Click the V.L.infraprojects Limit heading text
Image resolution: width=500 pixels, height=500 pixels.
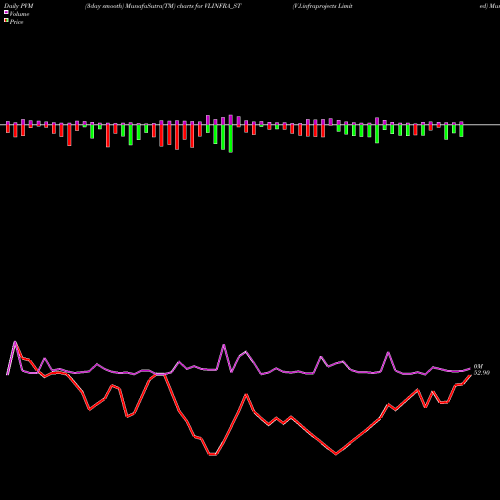pos(323,6)
